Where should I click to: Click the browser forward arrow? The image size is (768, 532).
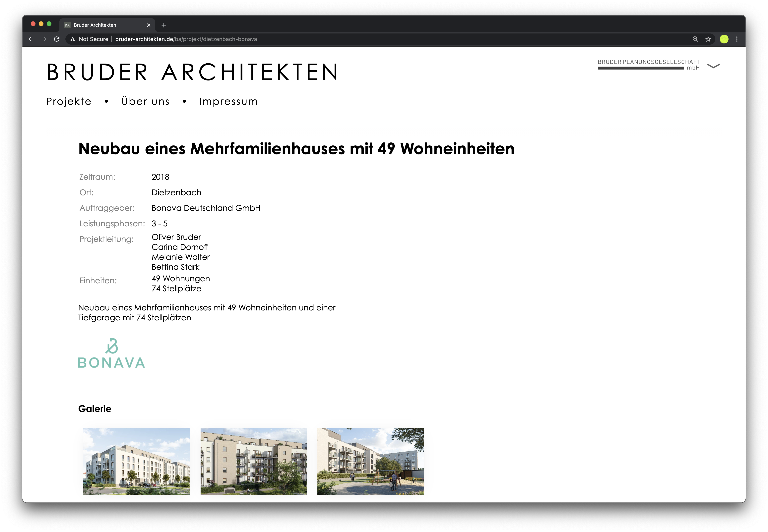44,39
